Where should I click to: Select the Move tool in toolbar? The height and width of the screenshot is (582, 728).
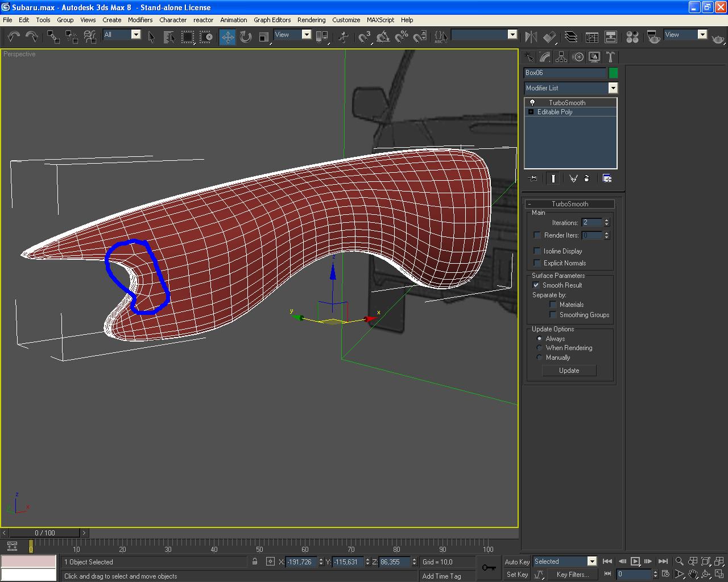click(x=227, y=38)
